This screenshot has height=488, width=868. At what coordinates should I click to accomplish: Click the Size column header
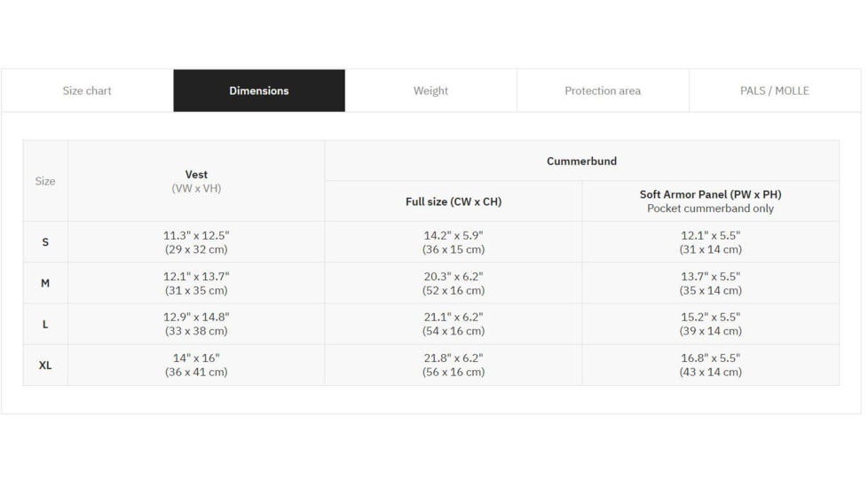coord(45,181)
